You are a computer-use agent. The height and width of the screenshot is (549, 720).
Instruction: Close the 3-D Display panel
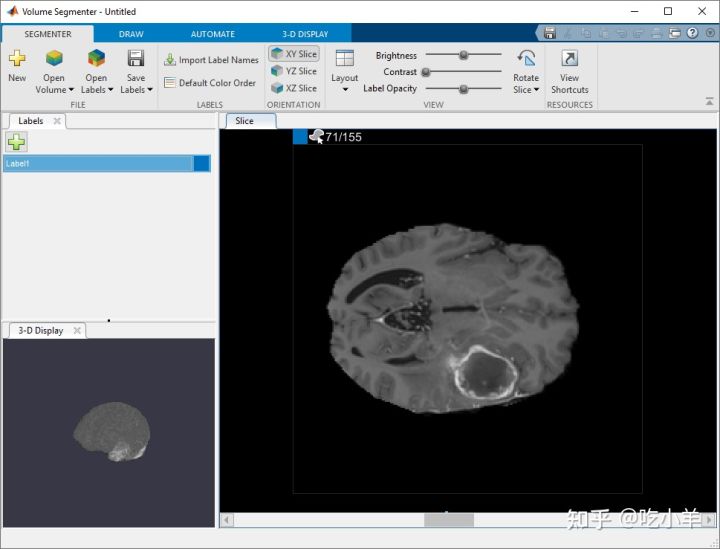(x=78, y=331)
